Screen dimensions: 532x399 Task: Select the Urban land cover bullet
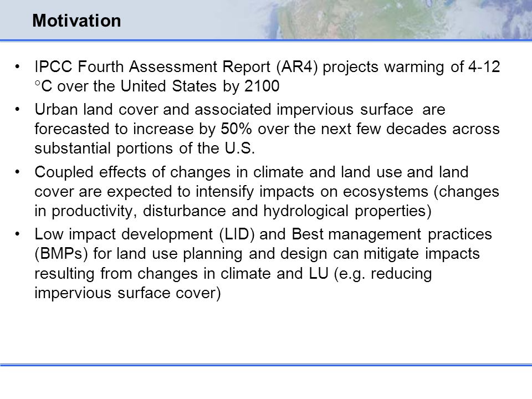[267, 129]
